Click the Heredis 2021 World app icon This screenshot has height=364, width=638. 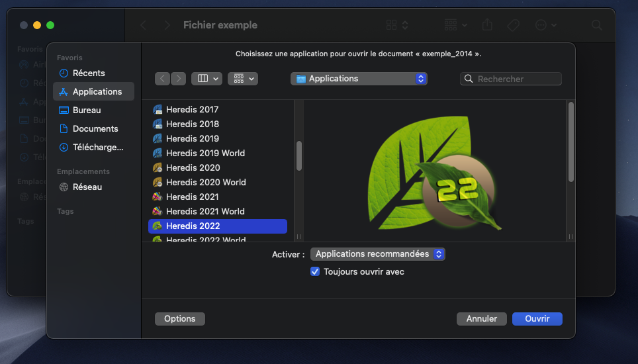coord(158,212)
